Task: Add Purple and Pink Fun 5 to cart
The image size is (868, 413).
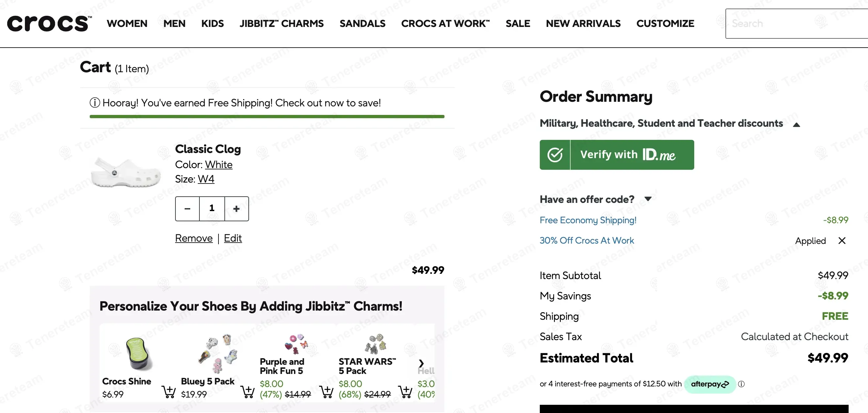Action: click(326, 391)
